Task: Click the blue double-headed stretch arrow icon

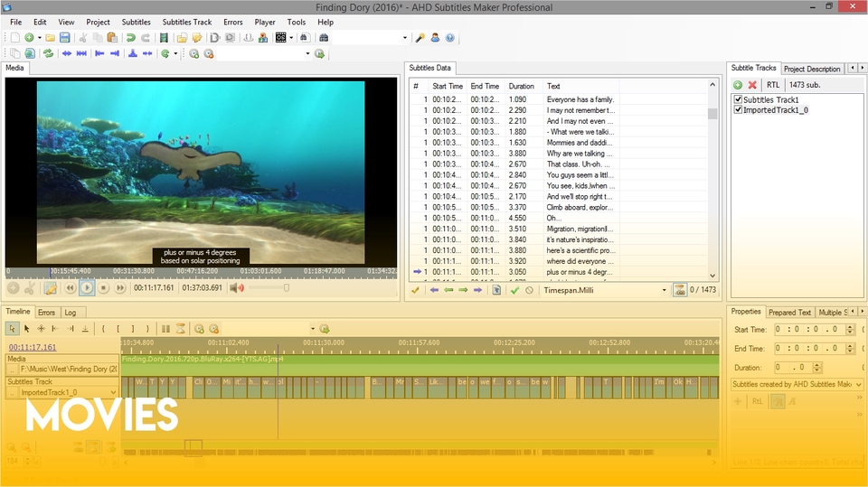Action: click(x=67, y=53)
